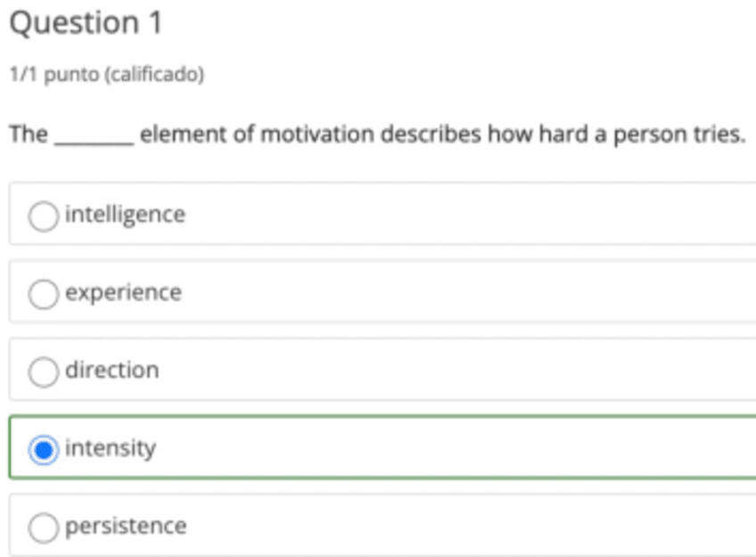Click the selected intensity radio button

(42, 449)
